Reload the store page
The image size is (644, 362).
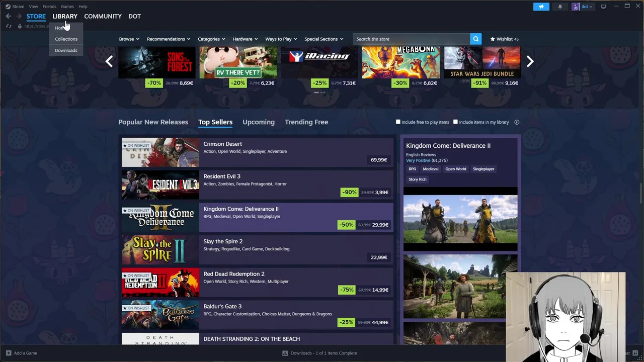click(x=9, y=26)
